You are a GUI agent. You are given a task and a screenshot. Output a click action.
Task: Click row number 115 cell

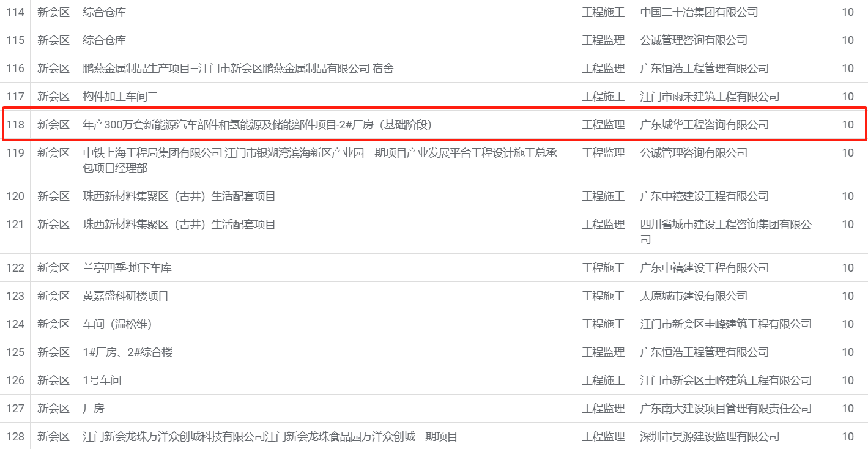(15, 40)
